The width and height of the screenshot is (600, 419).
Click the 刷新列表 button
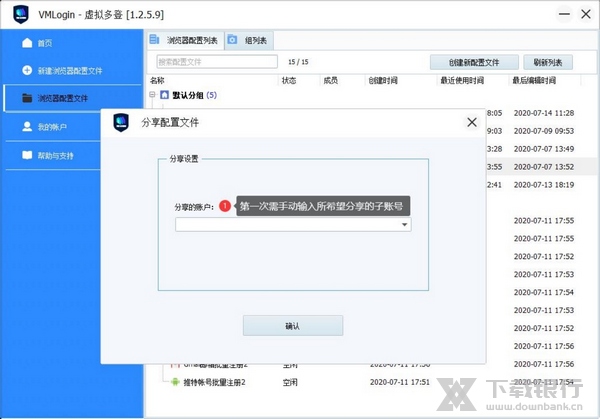[548, 62]
